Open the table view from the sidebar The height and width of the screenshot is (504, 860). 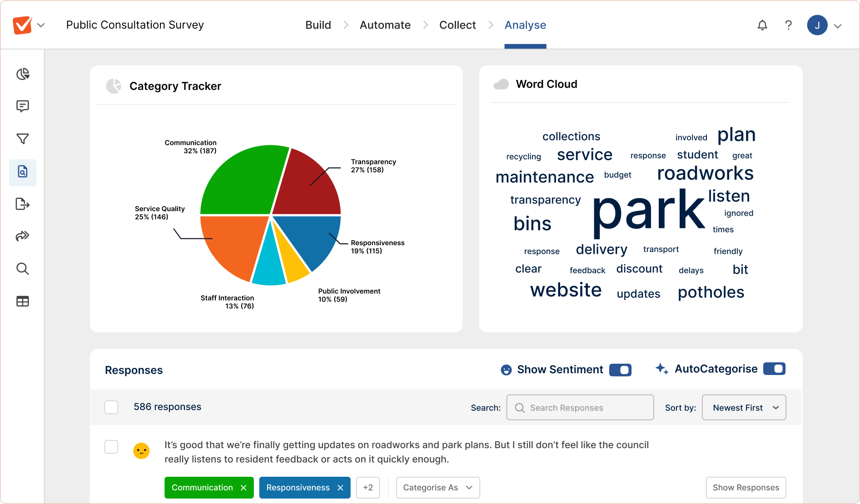tap(22, 301)
